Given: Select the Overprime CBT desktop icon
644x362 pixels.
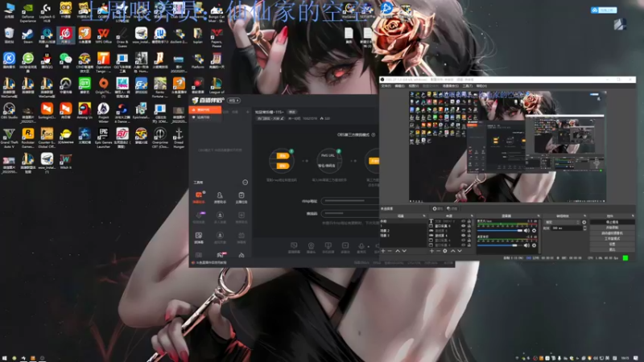Looking at the screenshot, I should pos(159,138).
